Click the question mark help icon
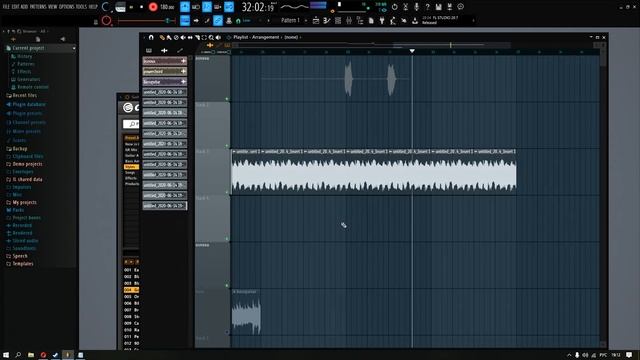This screenshot has width=640, height=360. (427, 7)
